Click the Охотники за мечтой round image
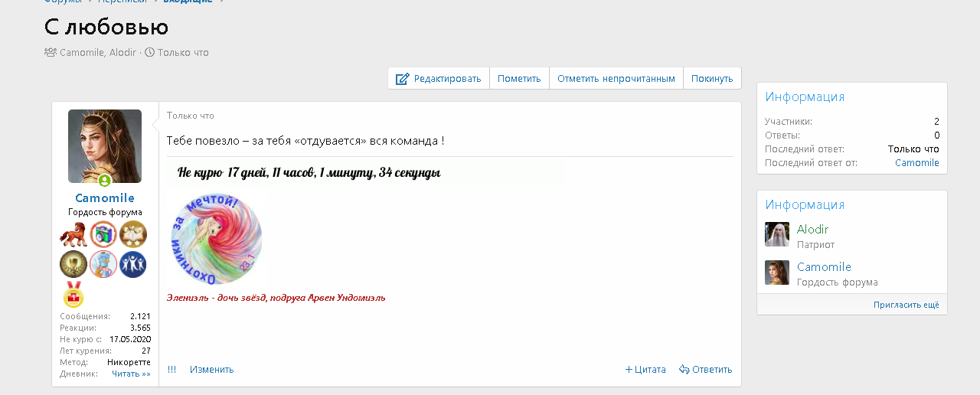This screenshot has height=395, width=980. (217, 239)
